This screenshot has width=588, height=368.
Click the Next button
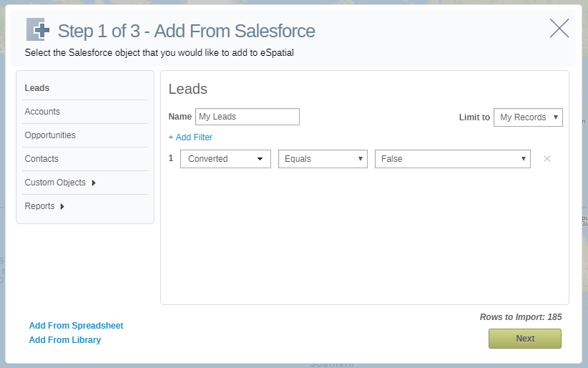point(524,339)
